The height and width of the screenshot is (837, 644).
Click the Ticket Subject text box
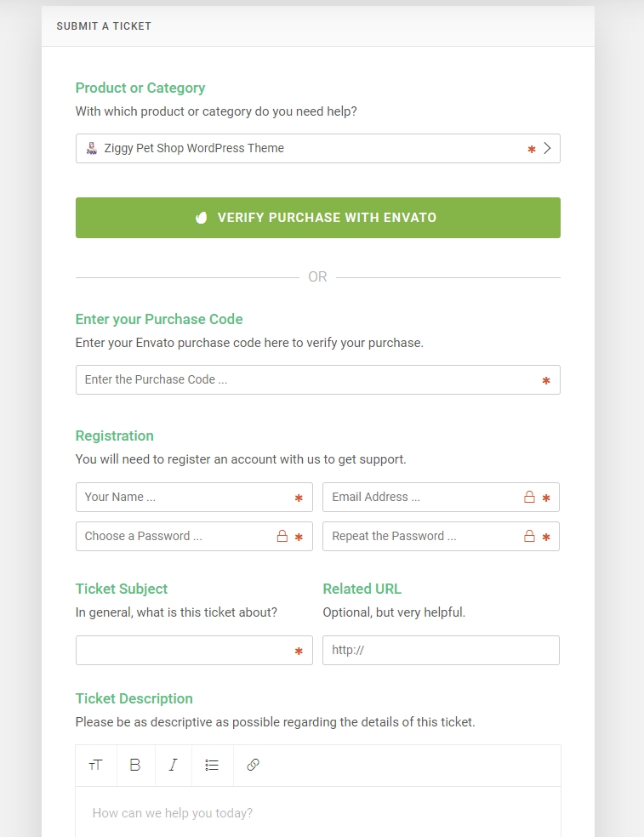[x=183, y=650]
